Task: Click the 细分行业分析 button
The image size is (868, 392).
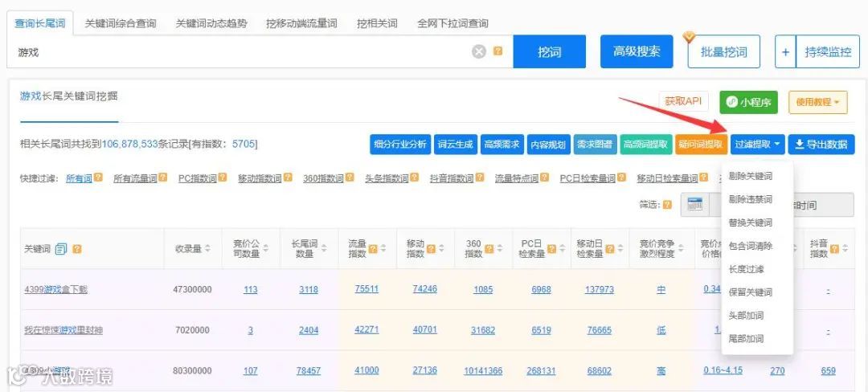Action: coord(400,145)
